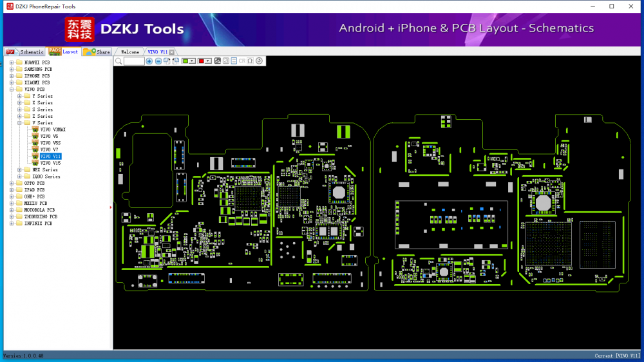This screenshot has width=644, height=362.
Task: Close the VIVO V11 document tab
Action: tap(172, 52)
